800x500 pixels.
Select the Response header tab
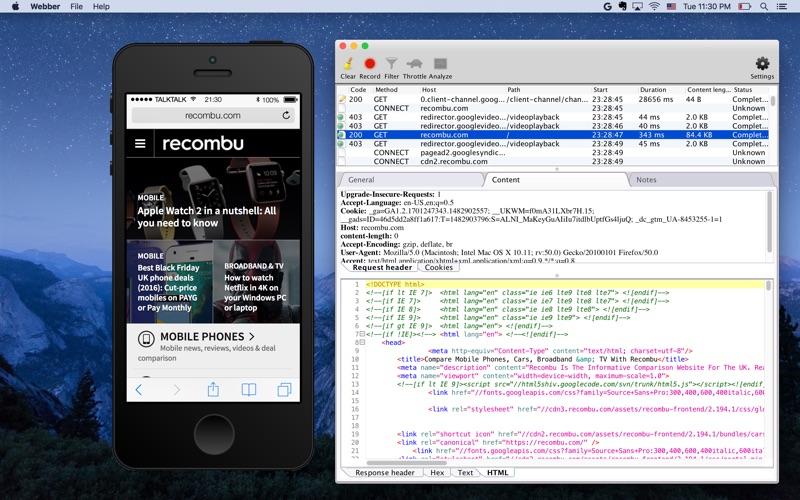[385, 472]
